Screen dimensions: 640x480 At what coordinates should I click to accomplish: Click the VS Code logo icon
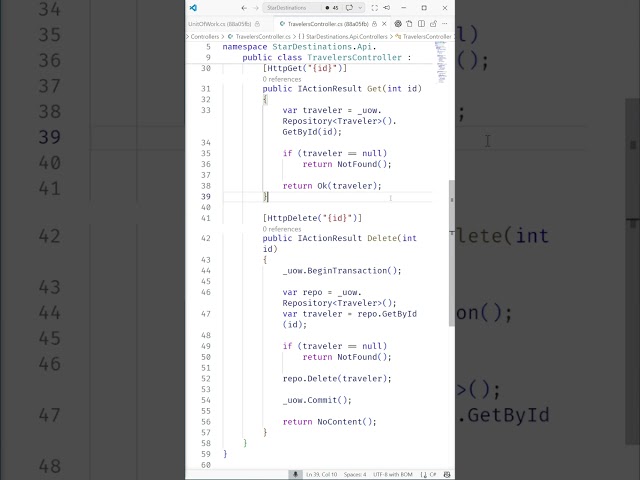[193, 8]
